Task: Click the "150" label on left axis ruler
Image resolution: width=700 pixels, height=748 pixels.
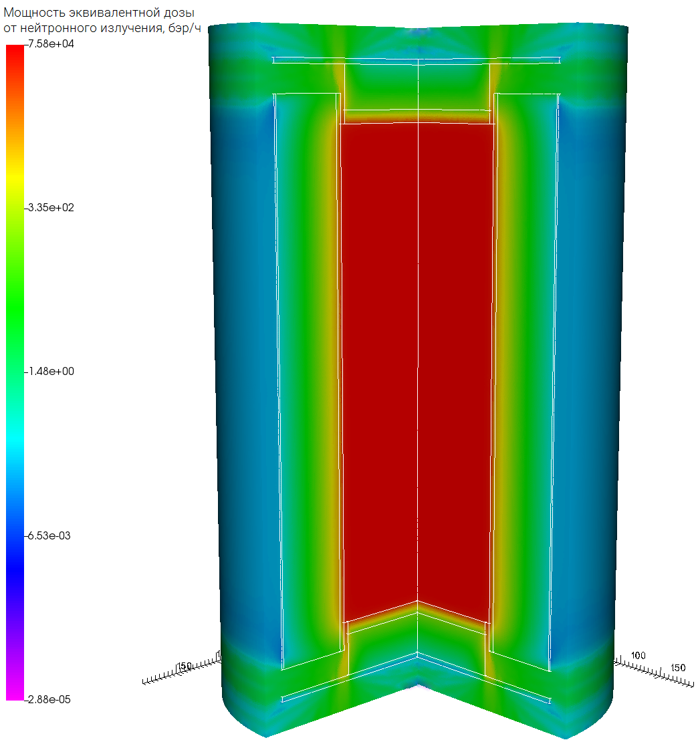Action: coord(185,666)
